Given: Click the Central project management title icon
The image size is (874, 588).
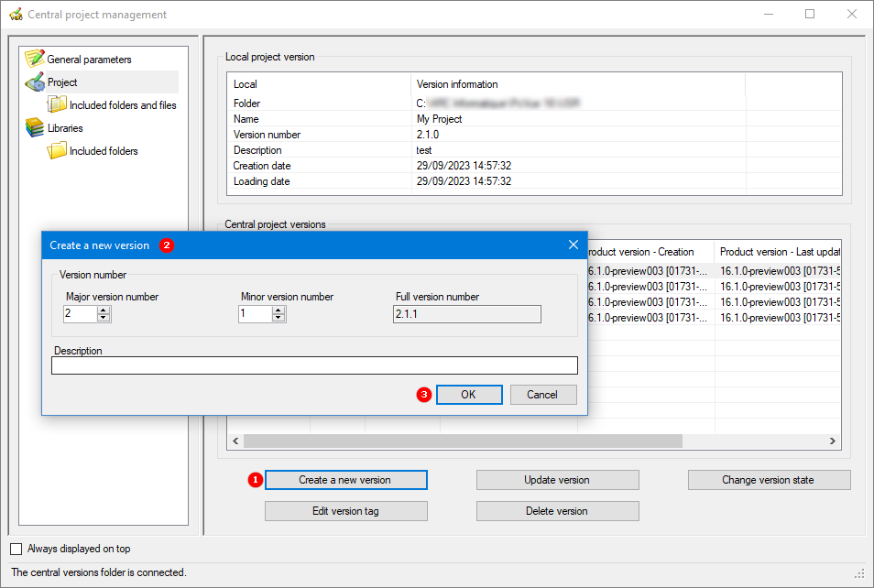Looking at the screenshot, I should [x=16, y=15].
